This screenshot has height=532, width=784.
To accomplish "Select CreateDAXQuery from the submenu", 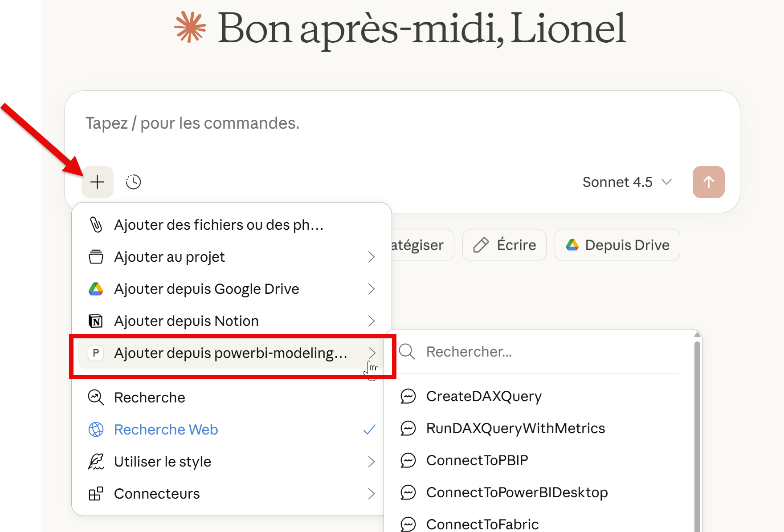I will pyautogui.click(x=484, y=396).
